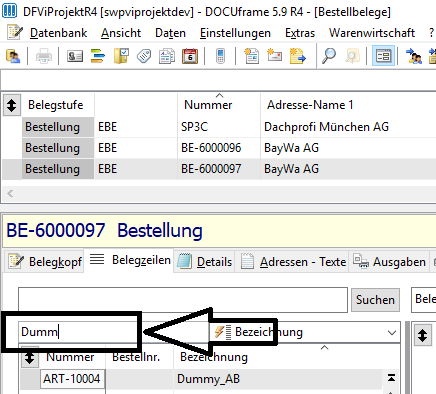Screen dimensions: 436x394
Task: Click BayWa AG in the BE-6000096 row
Action: 291,148
